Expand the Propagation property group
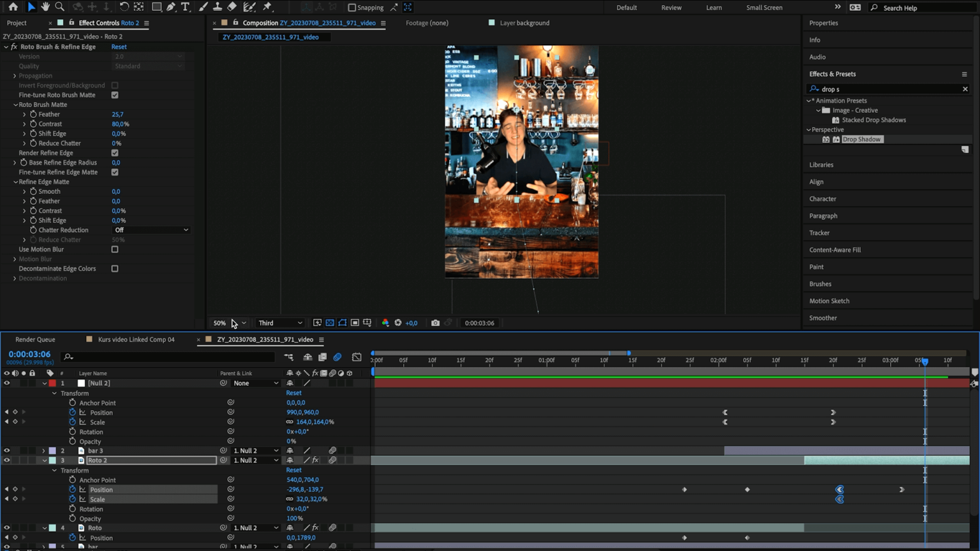The height and width of the screenshot is (551, 980). tap(15, 76)
